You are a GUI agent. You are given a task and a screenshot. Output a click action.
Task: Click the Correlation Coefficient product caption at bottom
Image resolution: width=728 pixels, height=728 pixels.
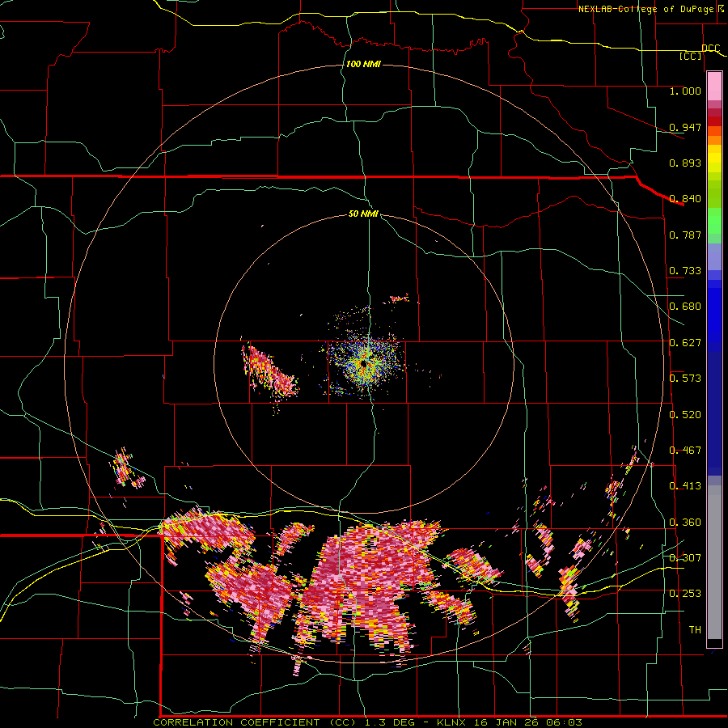pyautogui.click(x=367, y=722)
